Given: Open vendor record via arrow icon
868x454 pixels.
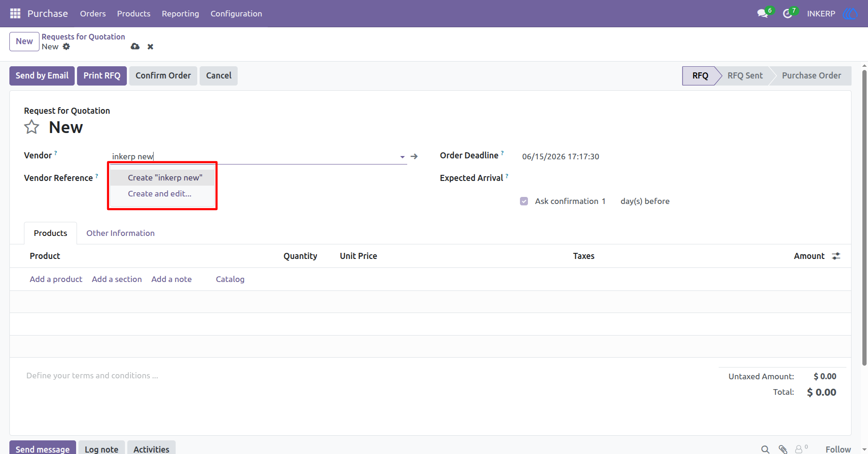Looking at the screenshot, I should [414, 157].
